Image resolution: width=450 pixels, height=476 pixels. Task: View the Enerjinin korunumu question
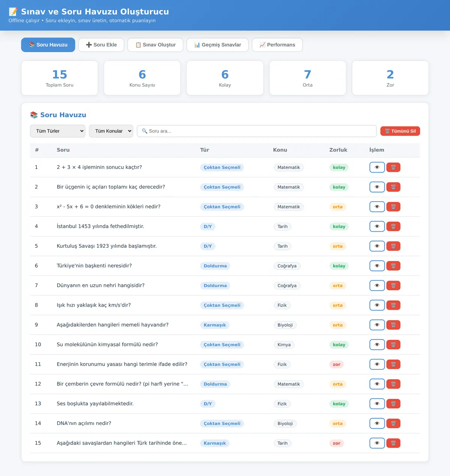(377, 365)
